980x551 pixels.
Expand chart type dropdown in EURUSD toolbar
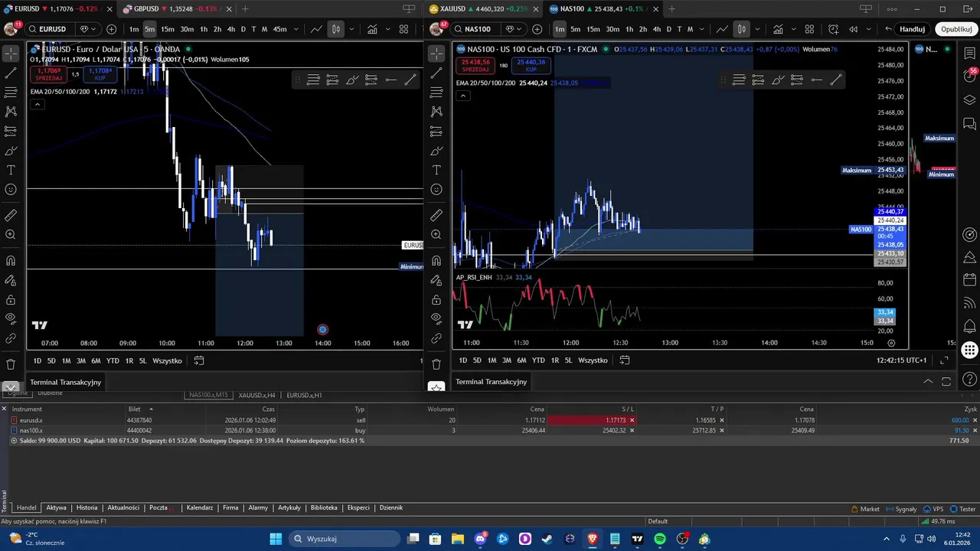(351, 29)
